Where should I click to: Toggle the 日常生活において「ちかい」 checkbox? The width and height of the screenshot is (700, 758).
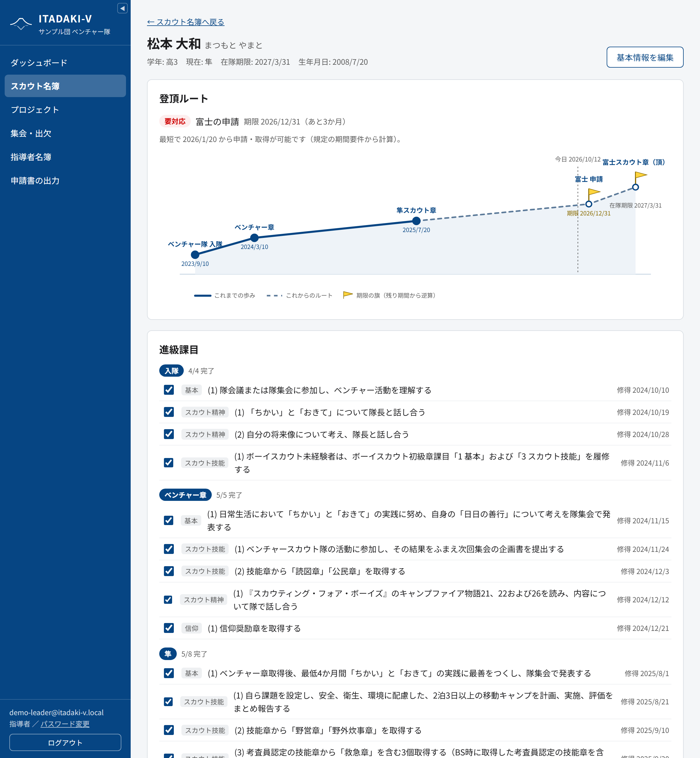pos(169,521)
